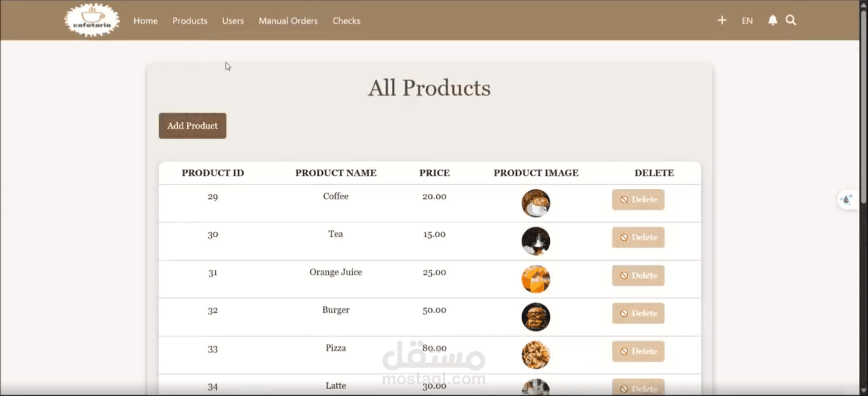The width and height of the screenshot is (868, 396).
Task: Click the Orange Juice name cell
Action: (336, 272)
